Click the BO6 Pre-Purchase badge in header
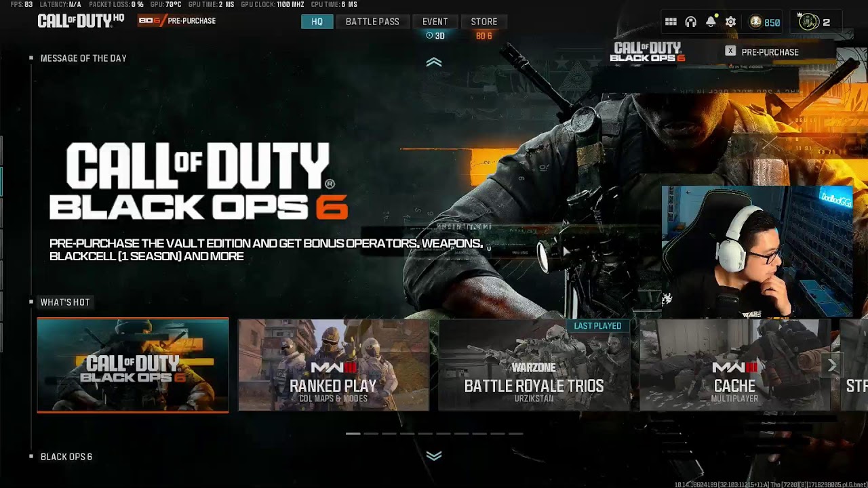 tap(177, 21)
